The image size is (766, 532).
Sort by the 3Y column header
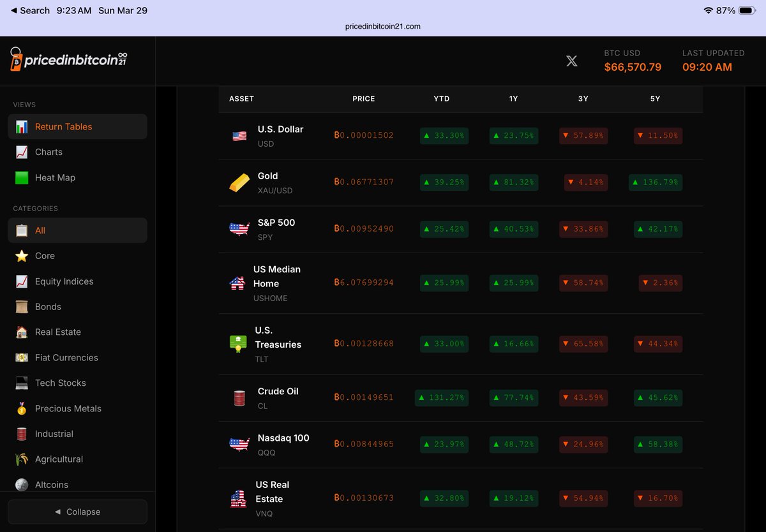(583, 99)
